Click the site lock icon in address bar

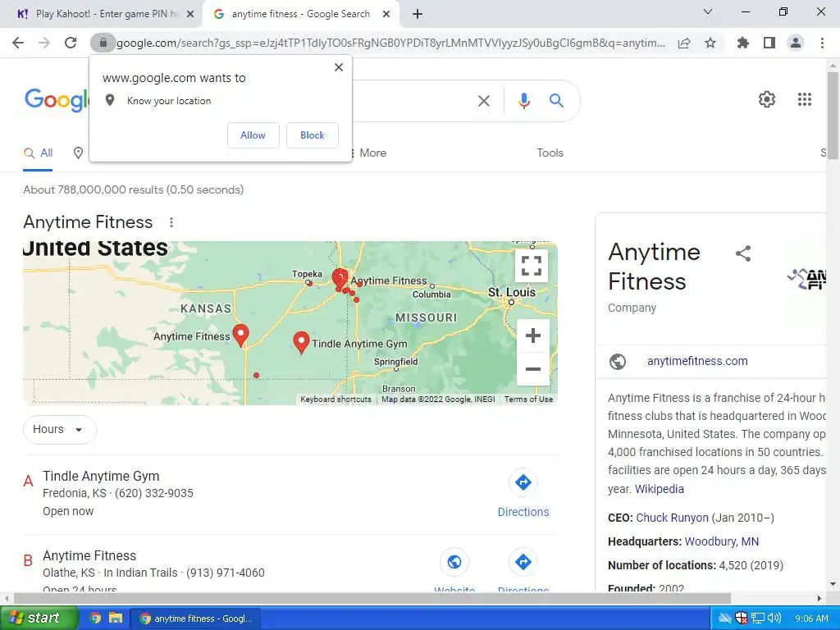(103, 43)
